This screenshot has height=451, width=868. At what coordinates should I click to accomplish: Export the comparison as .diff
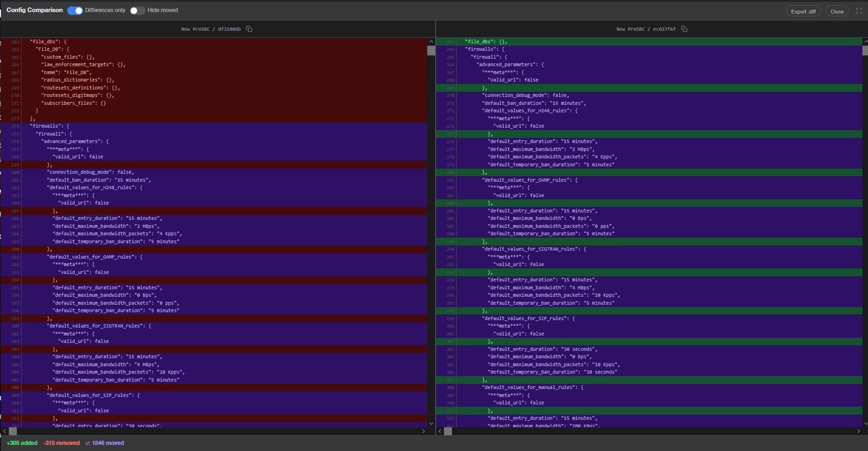(803, 12)
